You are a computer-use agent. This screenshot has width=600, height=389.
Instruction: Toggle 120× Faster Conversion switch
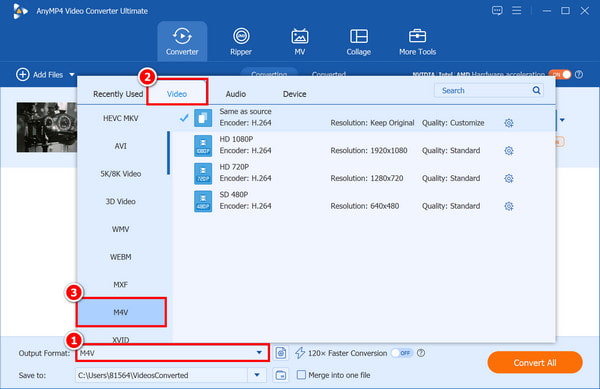pyautogui.click(x=402, y=353)
